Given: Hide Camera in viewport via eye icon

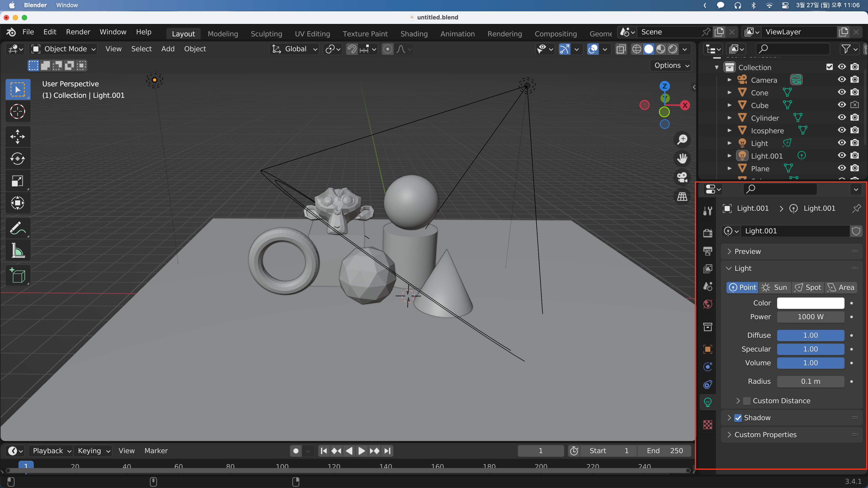Looking at the screenshot, I should pyautogui.click(x=842, y=80).
